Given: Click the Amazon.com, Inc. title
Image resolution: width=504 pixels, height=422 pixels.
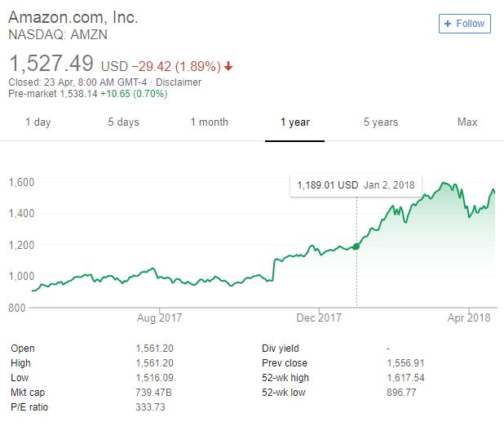Looking at the screenshot, I should click(x=73, y=17).
